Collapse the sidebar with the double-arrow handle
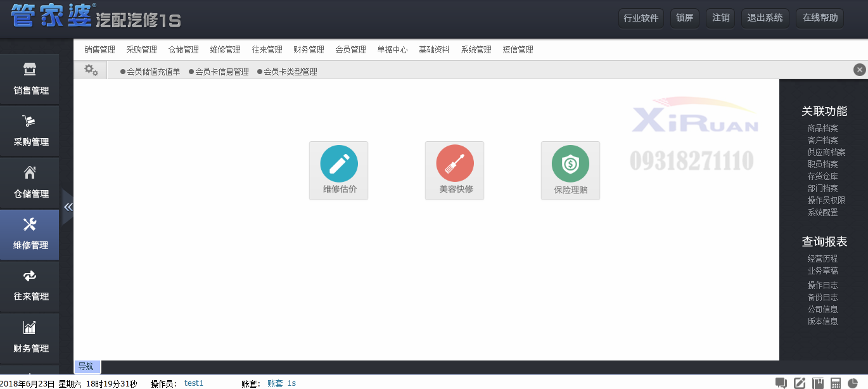868x389 pixels. (x=68, y=207)
